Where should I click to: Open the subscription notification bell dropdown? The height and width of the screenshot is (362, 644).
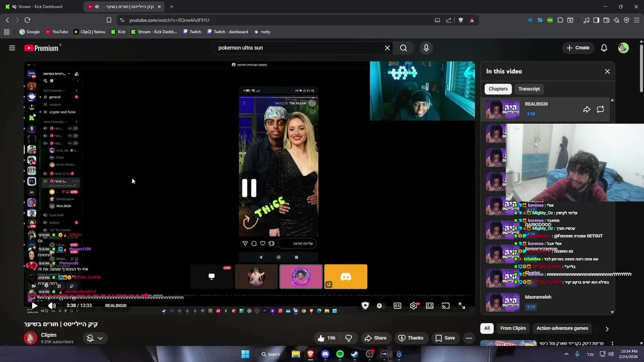(95, 338)
